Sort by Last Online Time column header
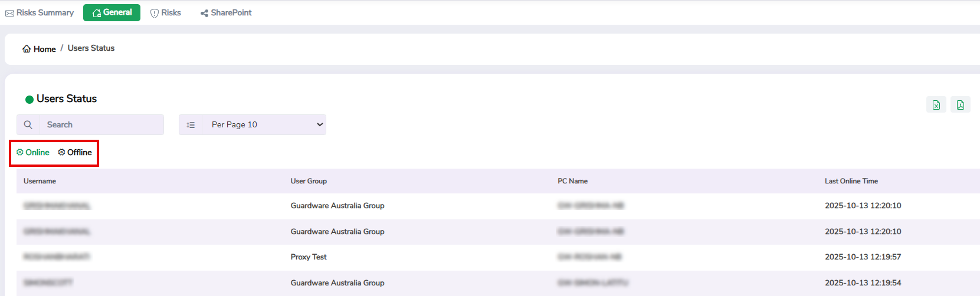 851,181
